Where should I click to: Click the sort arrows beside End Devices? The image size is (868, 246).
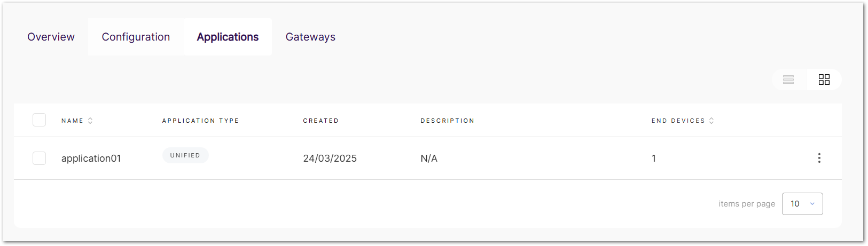coord(711,121)
